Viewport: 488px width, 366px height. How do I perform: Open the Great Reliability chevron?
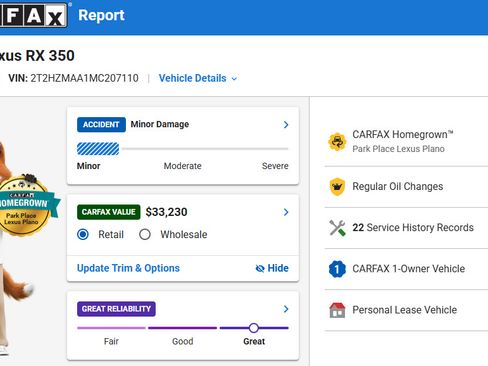point(286,309)
